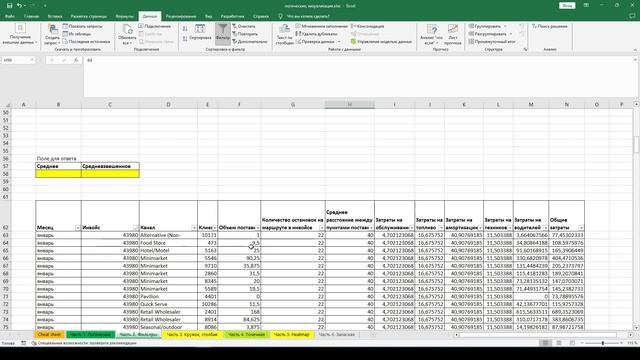Open the Файл menu tab
This screenshot has height=360, width=640.
pyautogui.click(x=9, y=16)
